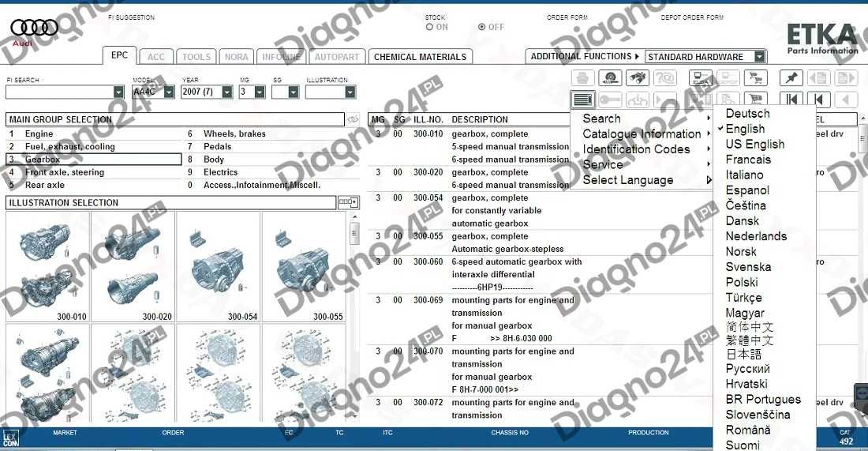Click the LexCom logo in status bar
This screenshot has width=868, height=451.
coord(10,438)
